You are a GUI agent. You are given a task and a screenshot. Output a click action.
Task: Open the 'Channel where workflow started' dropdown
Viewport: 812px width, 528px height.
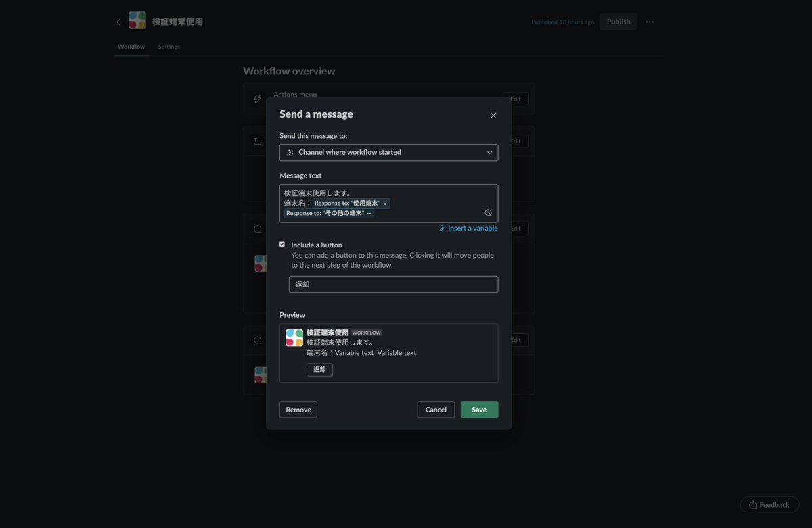[388, 153]
